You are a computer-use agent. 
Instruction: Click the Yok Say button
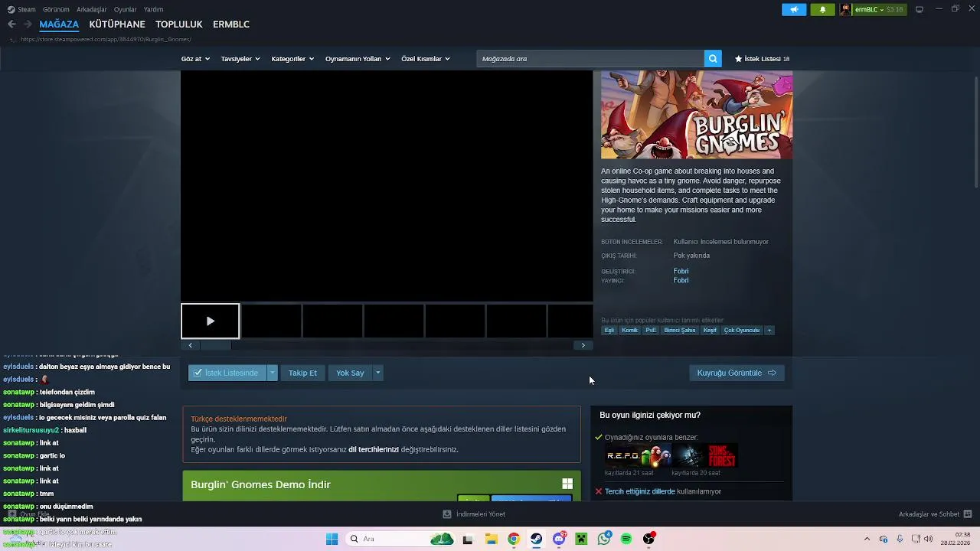point(350,373)
